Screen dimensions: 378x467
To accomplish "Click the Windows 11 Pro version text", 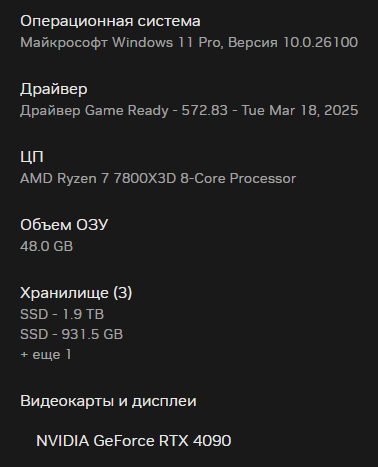I will (x=189, y=42).
